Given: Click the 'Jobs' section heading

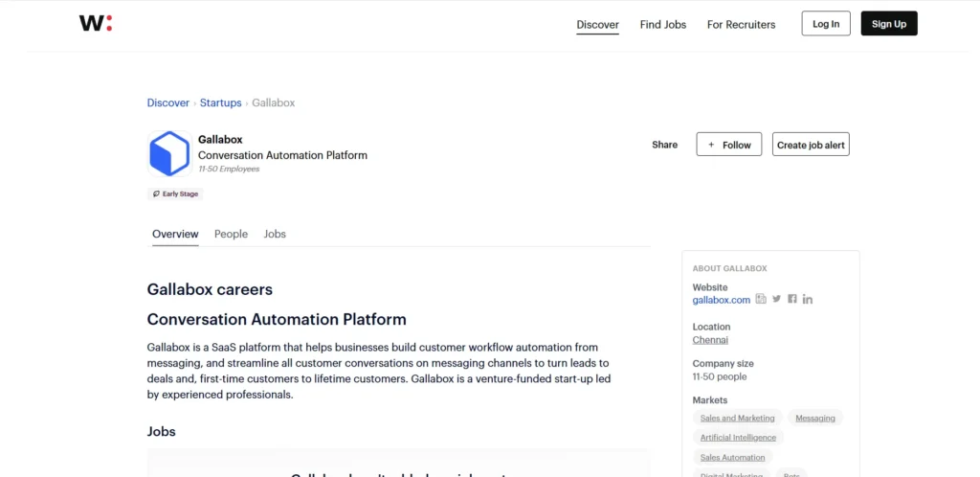Looking at the screenshot, I should 161,431.
